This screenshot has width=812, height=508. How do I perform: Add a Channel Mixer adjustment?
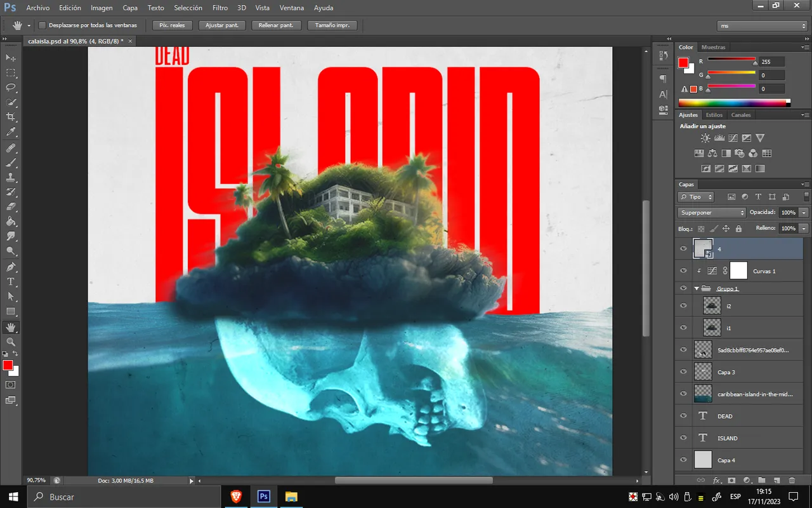pos(753,153)
